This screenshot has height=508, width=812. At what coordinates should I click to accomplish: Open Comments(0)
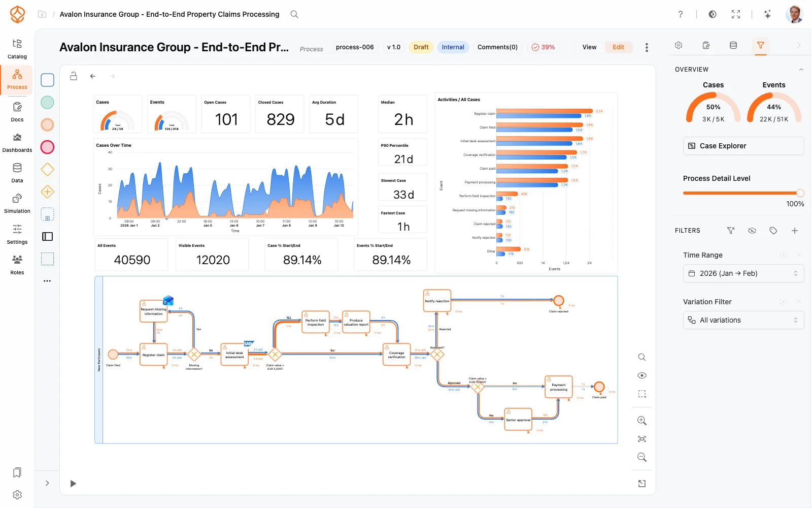(x=497, y=47)
